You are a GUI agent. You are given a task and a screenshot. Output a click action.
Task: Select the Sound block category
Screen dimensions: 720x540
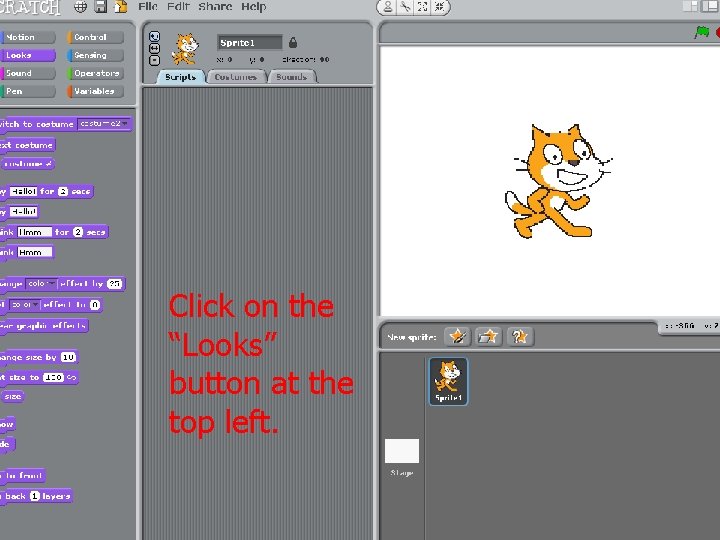click(x=28, y=73)
